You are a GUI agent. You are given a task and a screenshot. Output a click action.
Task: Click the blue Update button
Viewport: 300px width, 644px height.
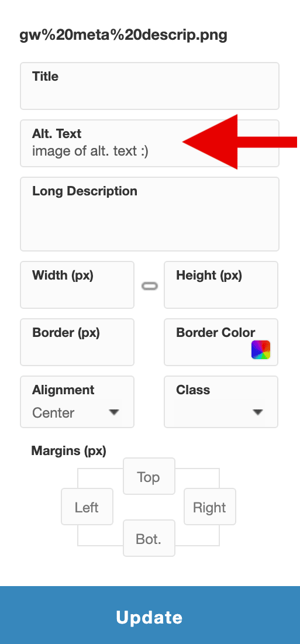pos(150,615)
